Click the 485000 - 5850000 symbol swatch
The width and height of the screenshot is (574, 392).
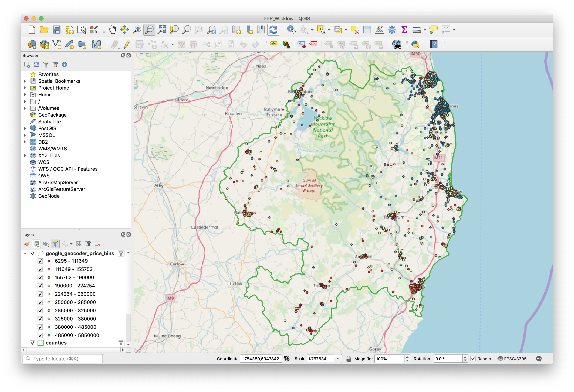[49, 335]
